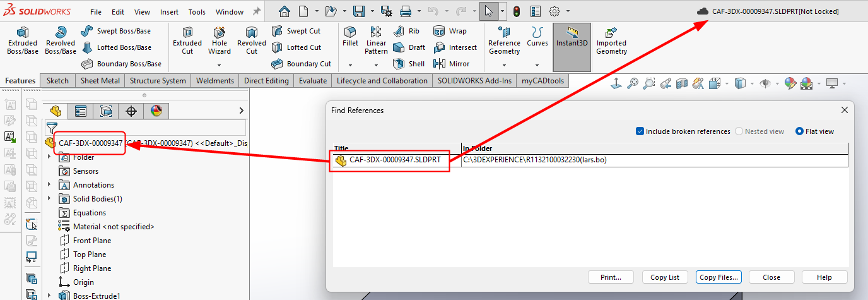The height and width of the screenshot is (300, 868).
Task: Select the Flat view radio button
Action: point(800,131)
